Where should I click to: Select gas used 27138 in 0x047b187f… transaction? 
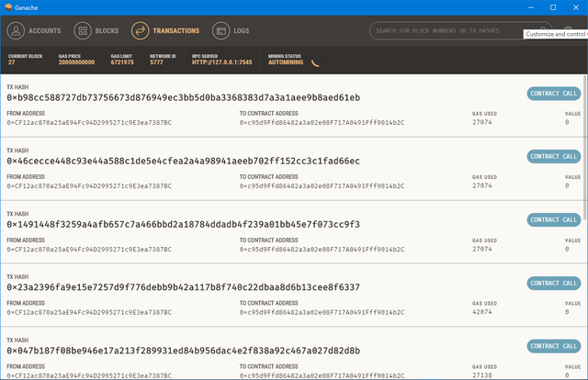482,375
